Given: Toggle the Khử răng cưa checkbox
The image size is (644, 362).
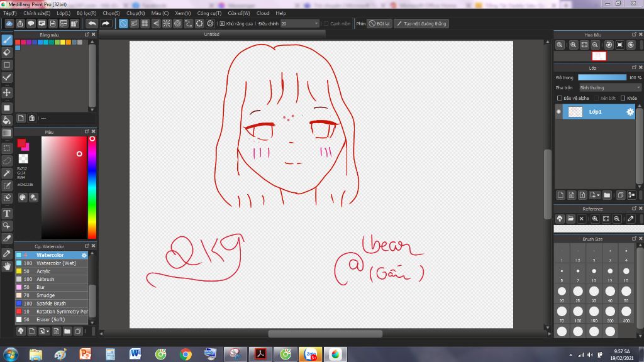Looking at the screenshot, I should tap(222, 24).
